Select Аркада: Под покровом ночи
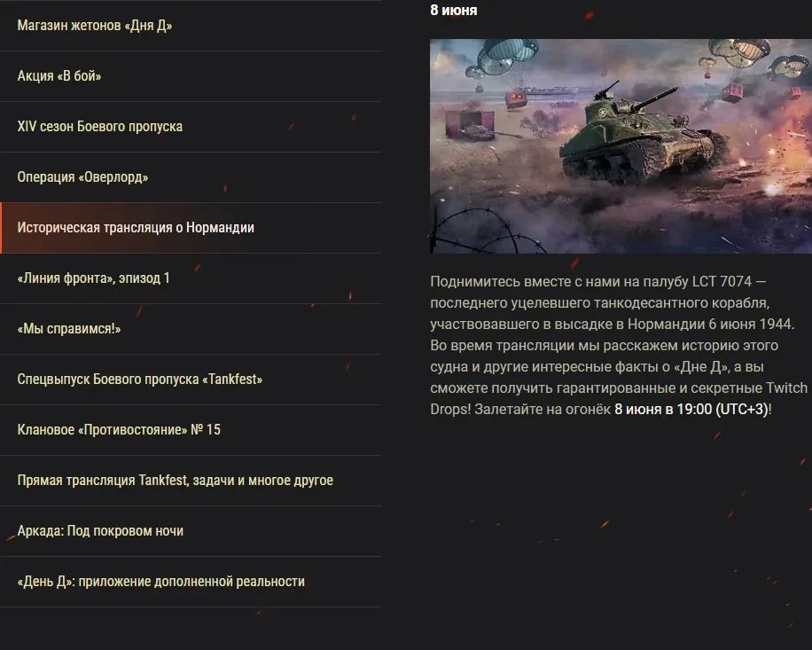Image resolution: width=812 pixels, height=650 pixels. click(x=191, y=531)
